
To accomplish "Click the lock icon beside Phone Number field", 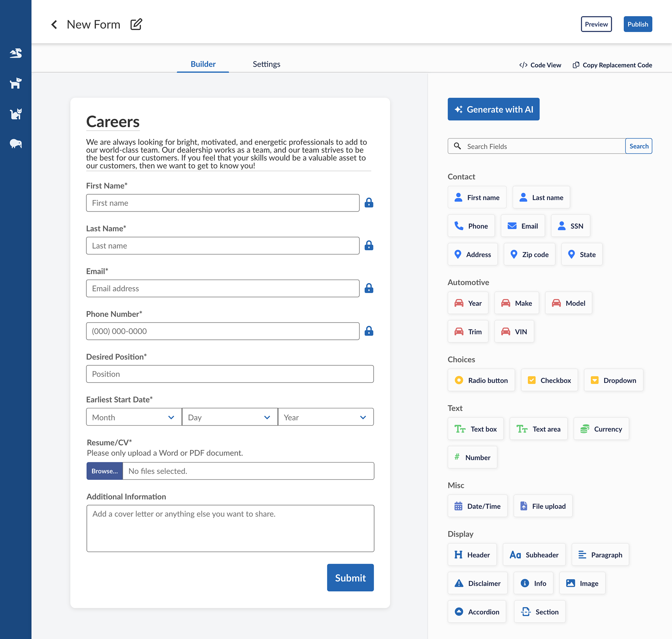I will pos(369,331).
